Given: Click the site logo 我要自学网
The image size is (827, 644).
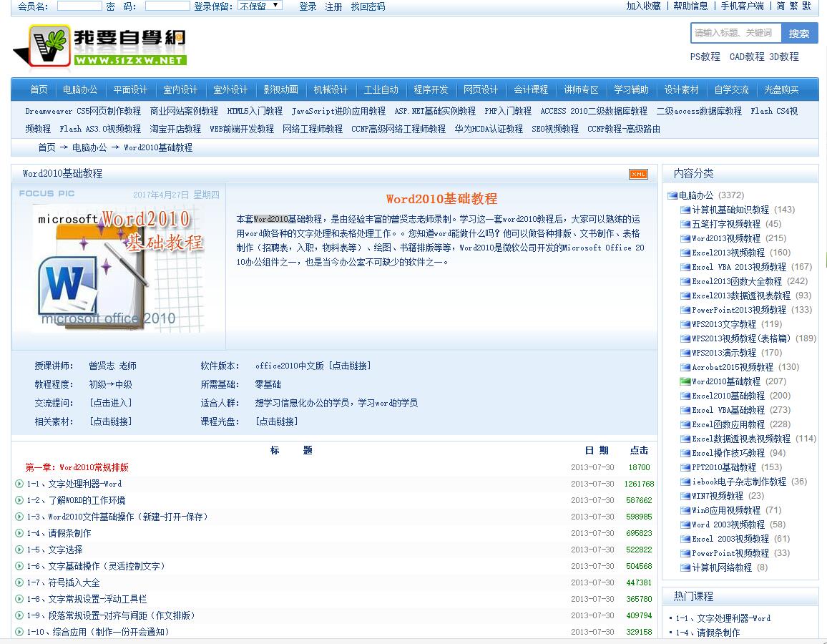Looking at the screenshot, I should [x=99, y=48].
